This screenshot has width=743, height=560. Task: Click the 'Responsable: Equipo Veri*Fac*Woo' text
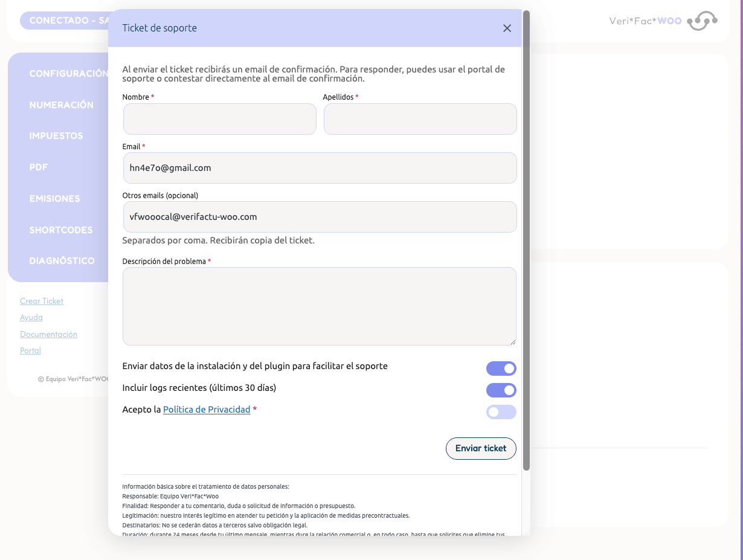170,496
